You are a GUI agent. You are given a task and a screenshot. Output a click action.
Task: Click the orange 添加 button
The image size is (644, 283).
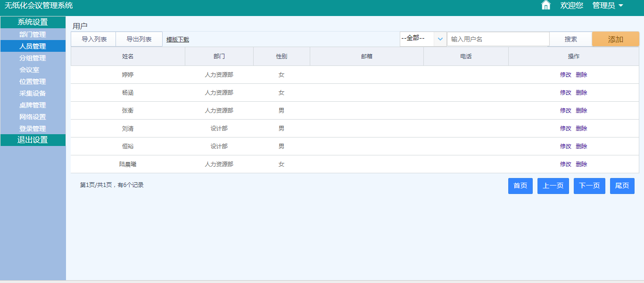(615, 40)
